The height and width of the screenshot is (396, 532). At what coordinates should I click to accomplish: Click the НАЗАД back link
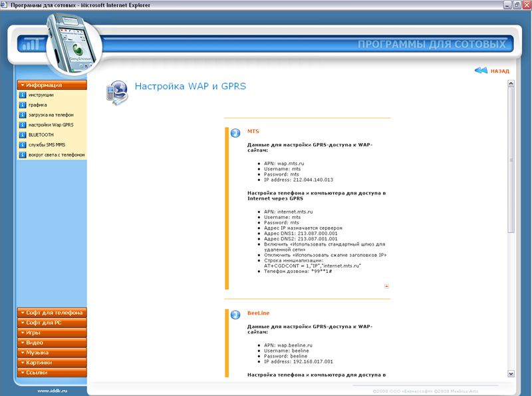click(499, 71)
